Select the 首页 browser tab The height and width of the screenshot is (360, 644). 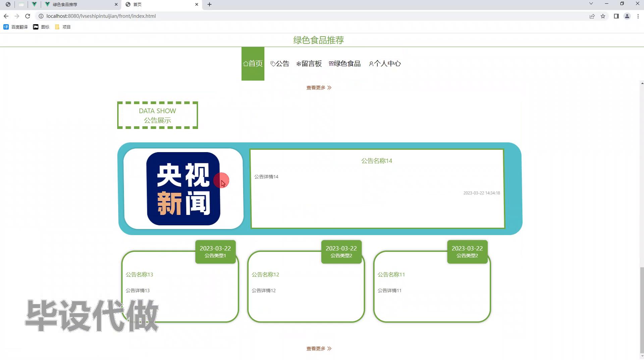pyautogui.click(x=162, y=4)
